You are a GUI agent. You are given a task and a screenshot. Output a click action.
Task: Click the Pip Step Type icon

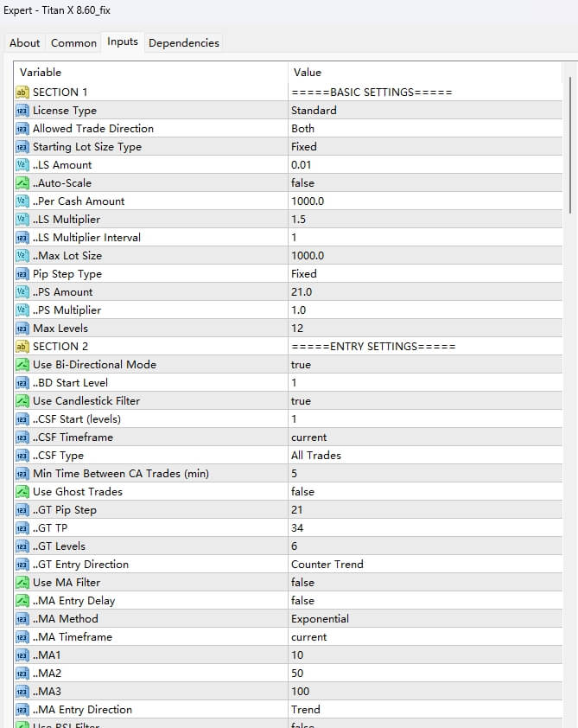click(x=22, y=274)
